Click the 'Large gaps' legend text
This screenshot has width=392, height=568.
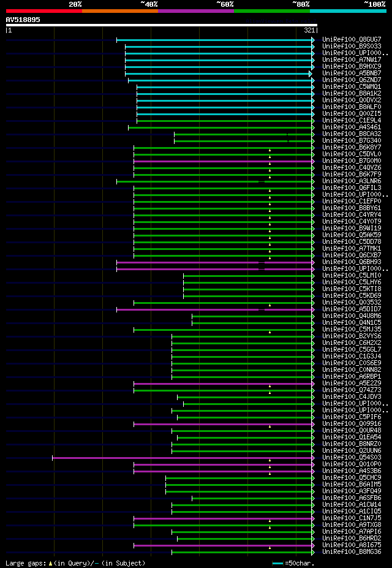[26, 563]
